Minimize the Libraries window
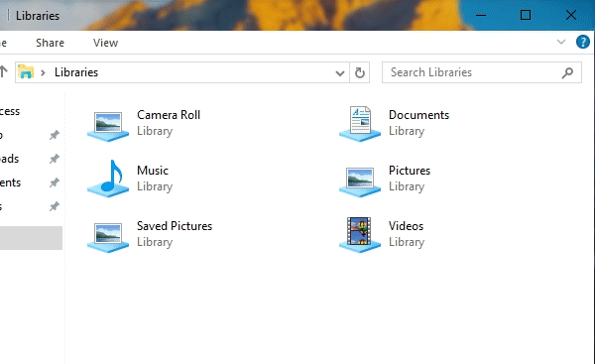The height and width of the screenshot is (364, 595). coord(481,15)
